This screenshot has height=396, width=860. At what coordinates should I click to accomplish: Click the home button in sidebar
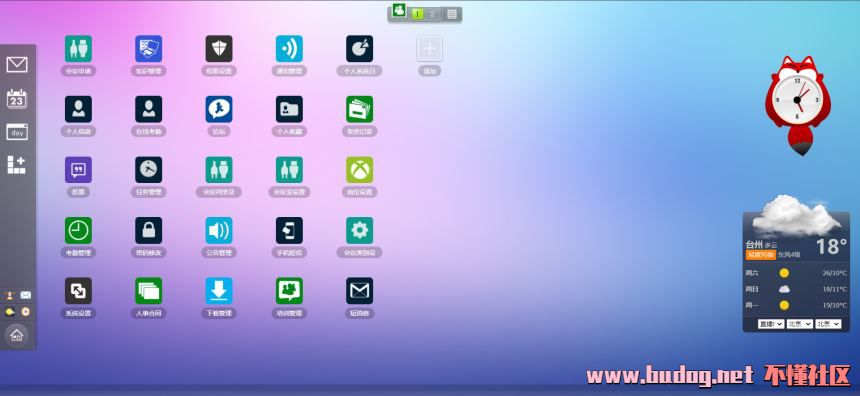(x=17, y=334)
